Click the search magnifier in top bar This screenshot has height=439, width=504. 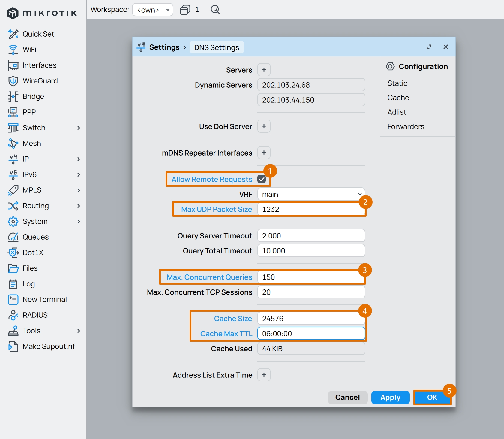pyautogui.click(x=215, y=10)
